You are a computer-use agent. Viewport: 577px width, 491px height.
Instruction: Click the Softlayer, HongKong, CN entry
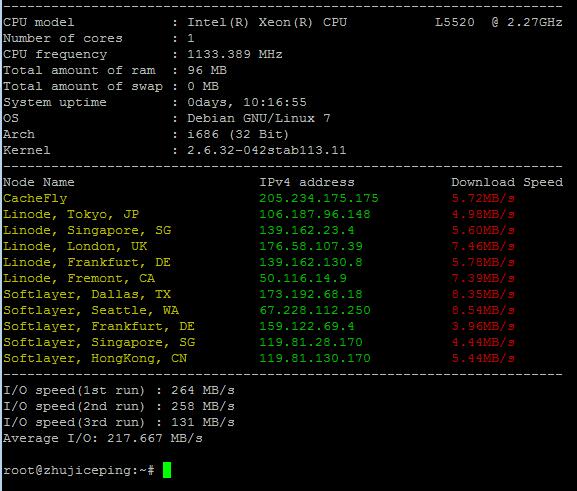point(95,358)
